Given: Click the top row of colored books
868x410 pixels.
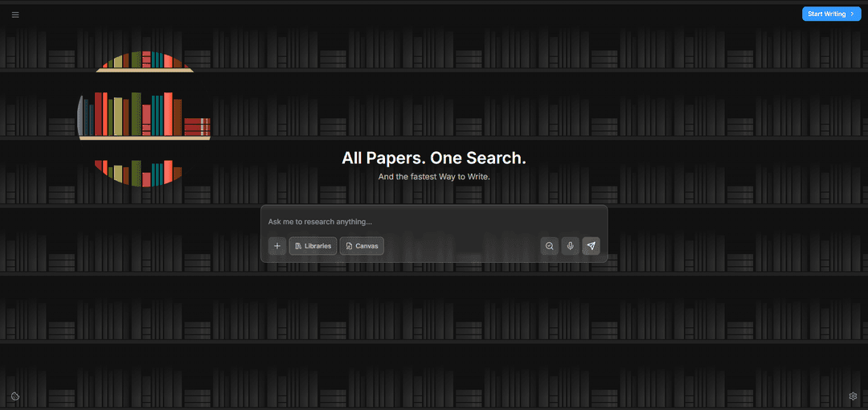Looking at the screenshot, I should (x=145, y=60).
